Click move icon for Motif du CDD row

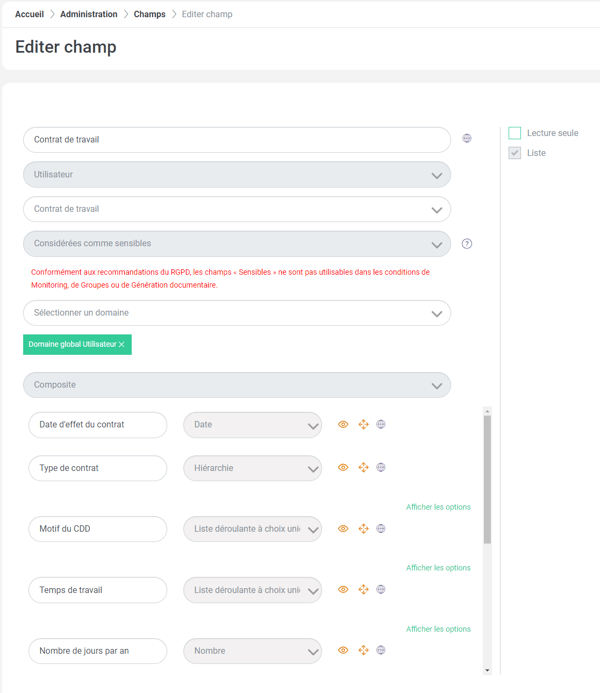coord(363,529)
